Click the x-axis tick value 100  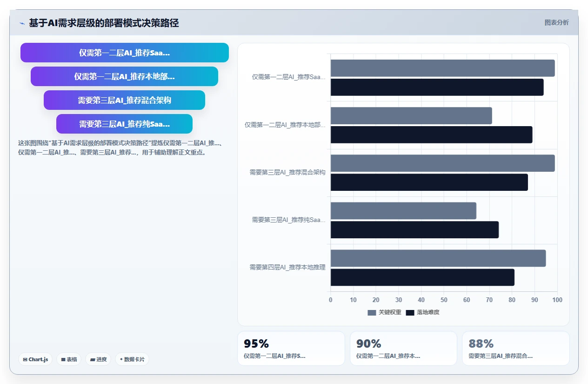point(557,300)
